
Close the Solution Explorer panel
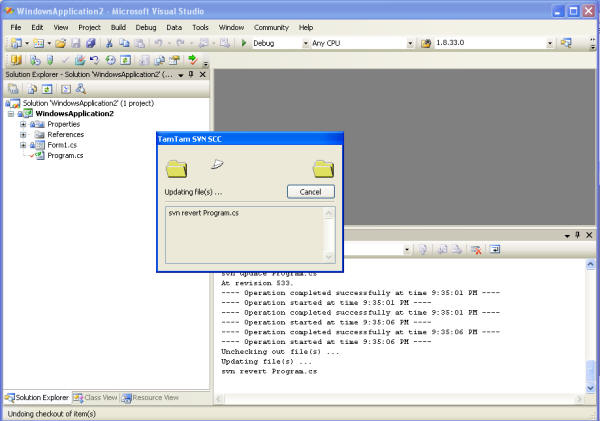[x=203, y=74]
